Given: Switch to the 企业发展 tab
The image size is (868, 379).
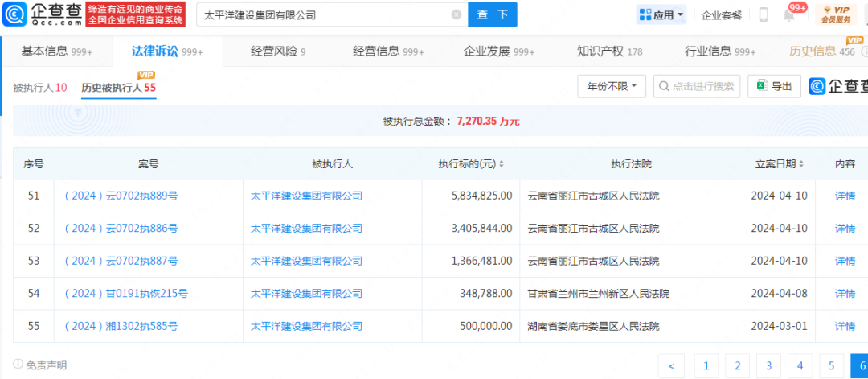Looking at the screenshot, I should click(499, 51).
